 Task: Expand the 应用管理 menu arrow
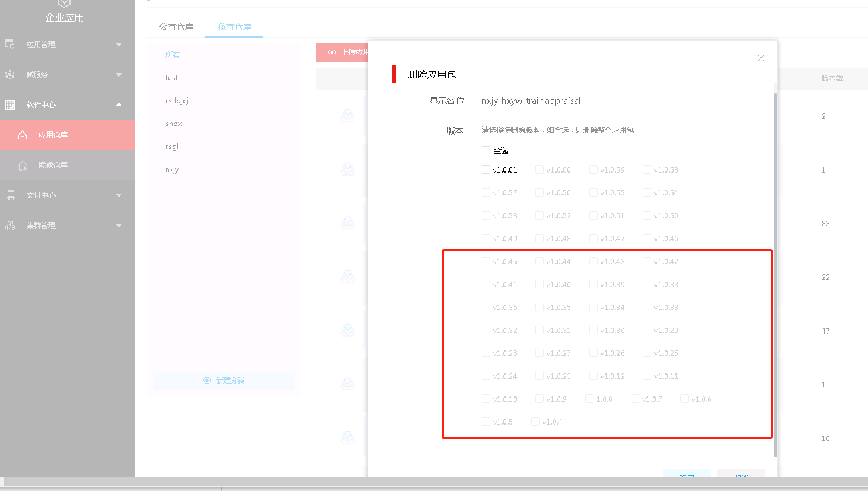[x=119, y=44]
